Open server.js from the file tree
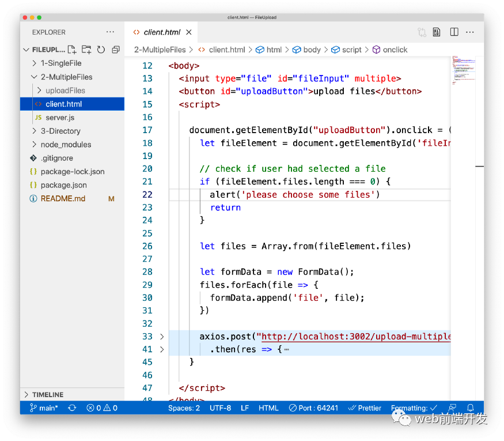Viewport: 504px width, 441px height. (x=72, y=118)
